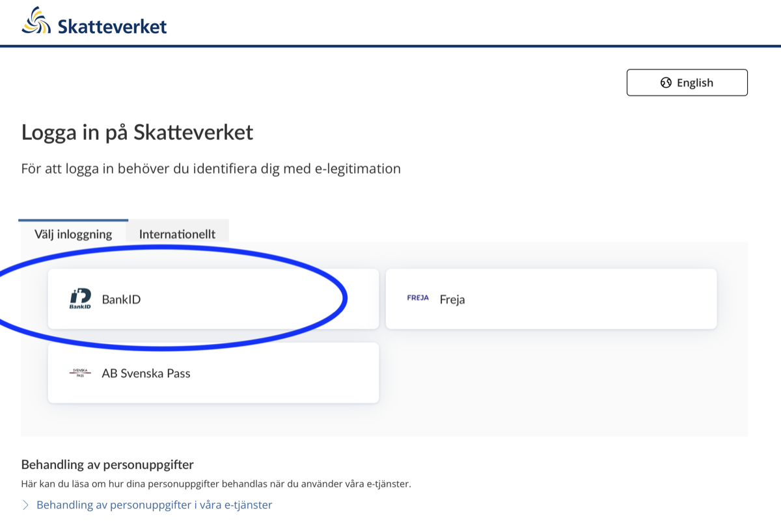Click the BankID logo icon
The image size is (781, 532).
pyautogui.click(x=81, y=299)
